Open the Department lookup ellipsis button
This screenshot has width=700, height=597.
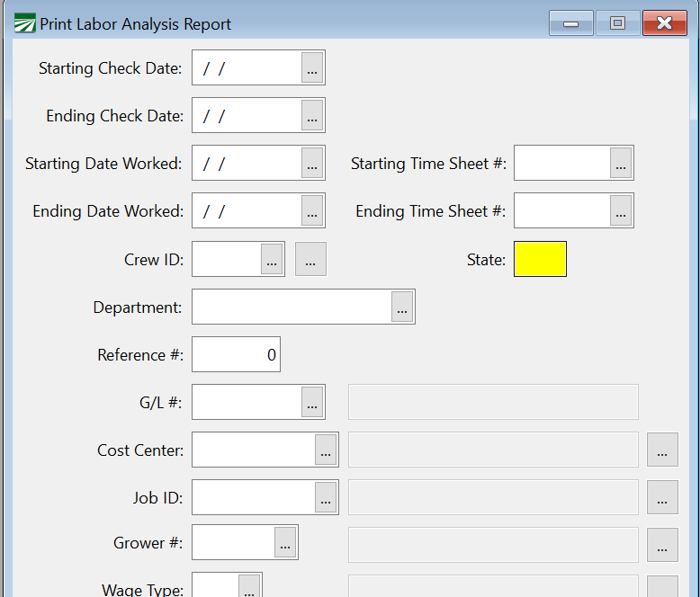402,307
